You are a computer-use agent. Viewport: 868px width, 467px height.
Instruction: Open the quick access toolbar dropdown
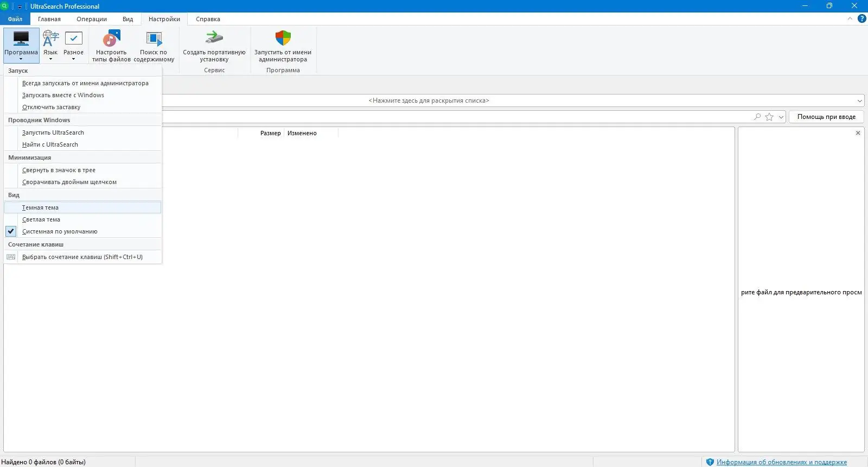pos(20,7)
